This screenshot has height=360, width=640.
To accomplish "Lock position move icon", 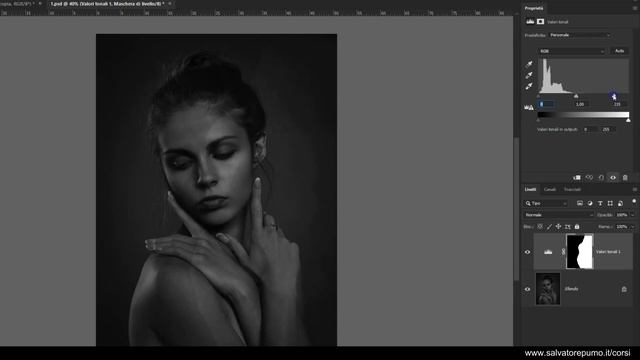I will [x=558, y=227].
